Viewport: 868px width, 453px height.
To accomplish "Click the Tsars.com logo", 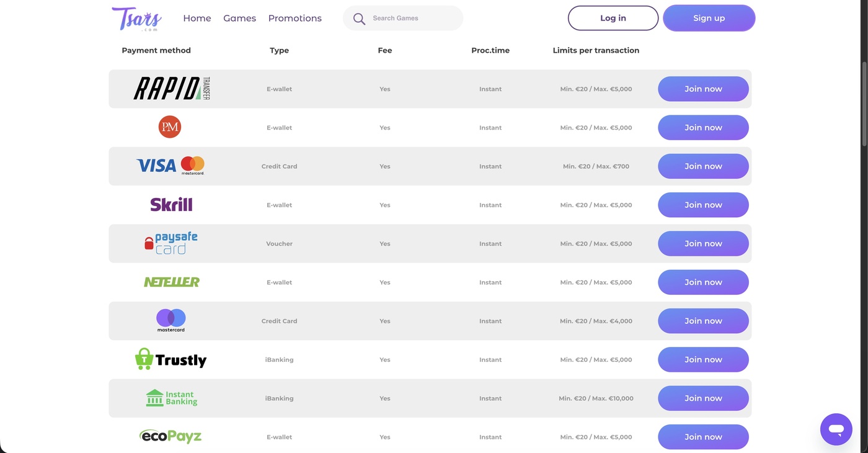I will (x=136, y=19).
